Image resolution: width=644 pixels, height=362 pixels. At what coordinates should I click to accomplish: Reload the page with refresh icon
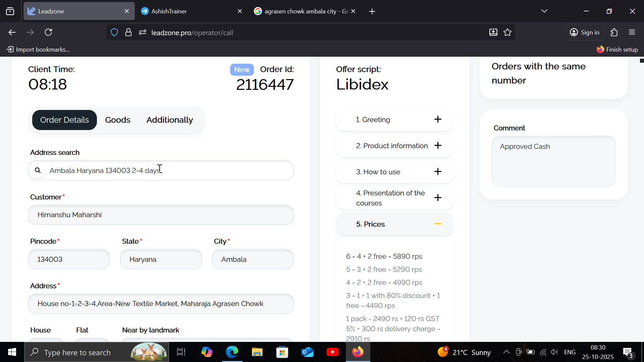point(48,32)
